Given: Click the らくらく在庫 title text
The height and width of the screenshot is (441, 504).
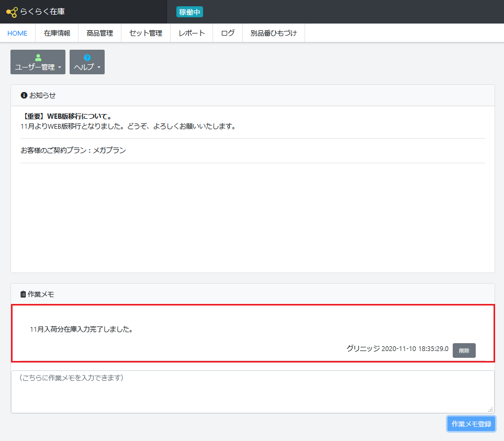Looking at the screenshot, I should coord(42,12).
